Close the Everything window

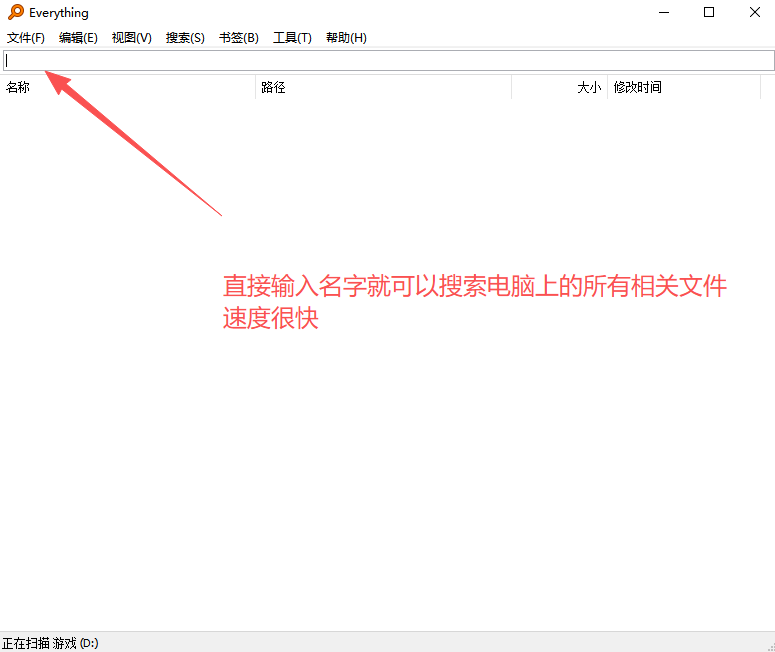[x=755, y=12]
